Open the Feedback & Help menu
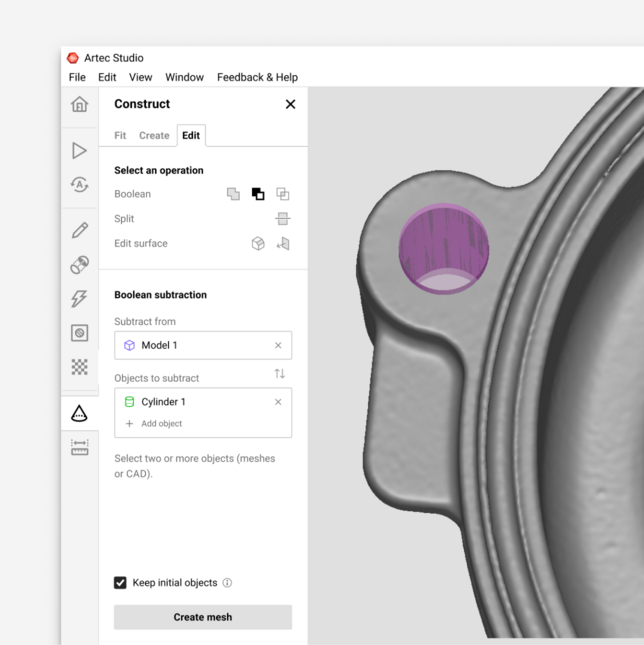Image resolution: width=644 pixels, height=645 pixels. click(x=257, y=77)
